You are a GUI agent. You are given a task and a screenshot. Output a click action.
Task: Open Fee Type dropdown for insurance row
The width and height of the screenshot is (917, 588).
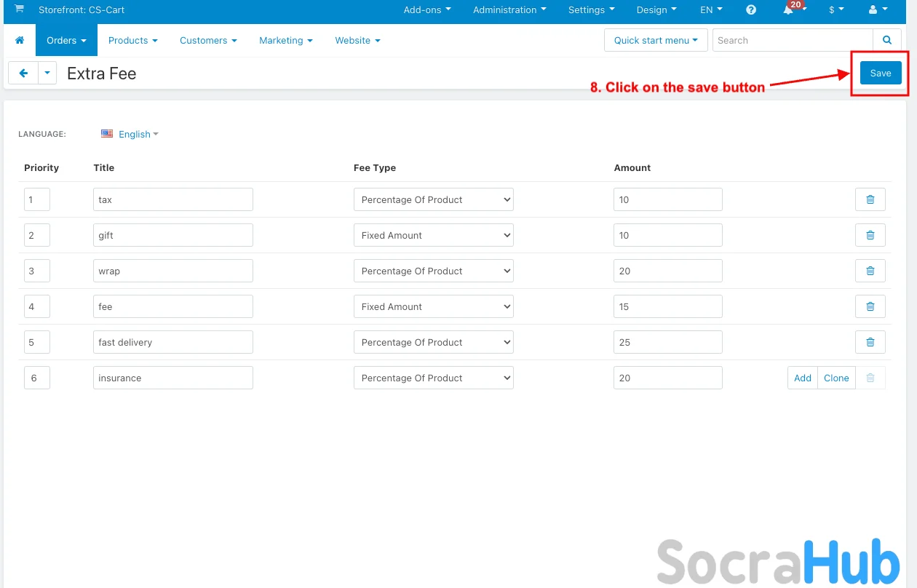pyautogui.click(x=433, y=378)
